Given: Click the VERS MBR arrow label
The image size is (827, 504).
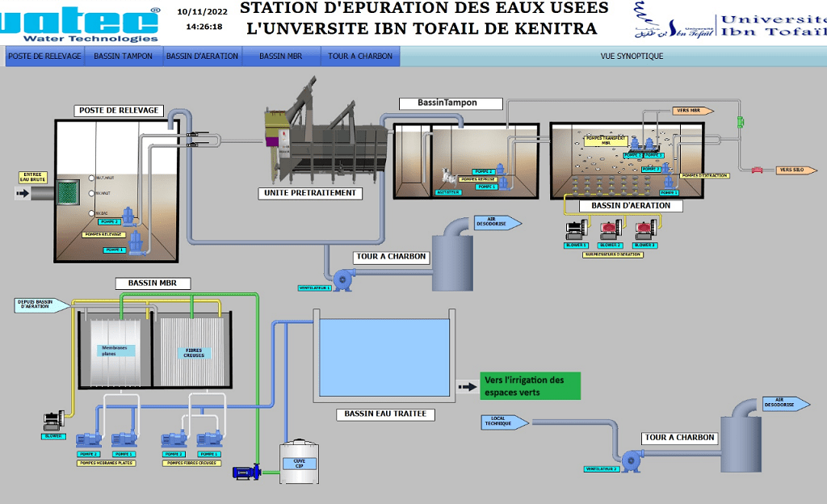Looking at the screenshot, I should point(692,111).
